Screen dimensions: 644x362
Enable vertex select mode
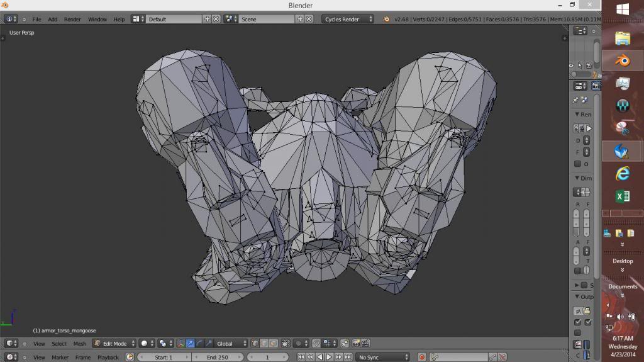255,344
